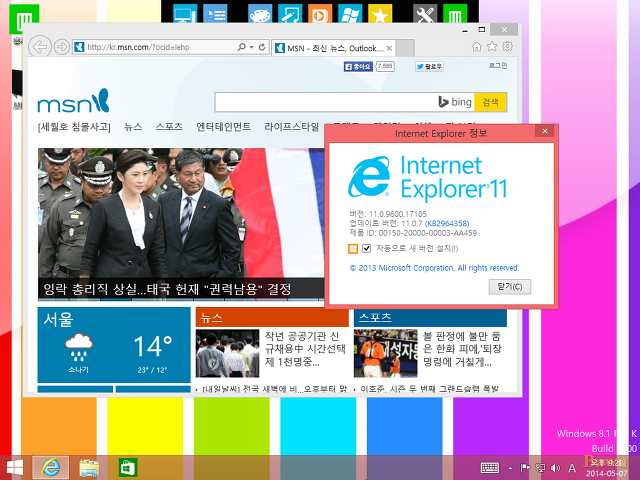Open a new blank tab

click(405, 48)
